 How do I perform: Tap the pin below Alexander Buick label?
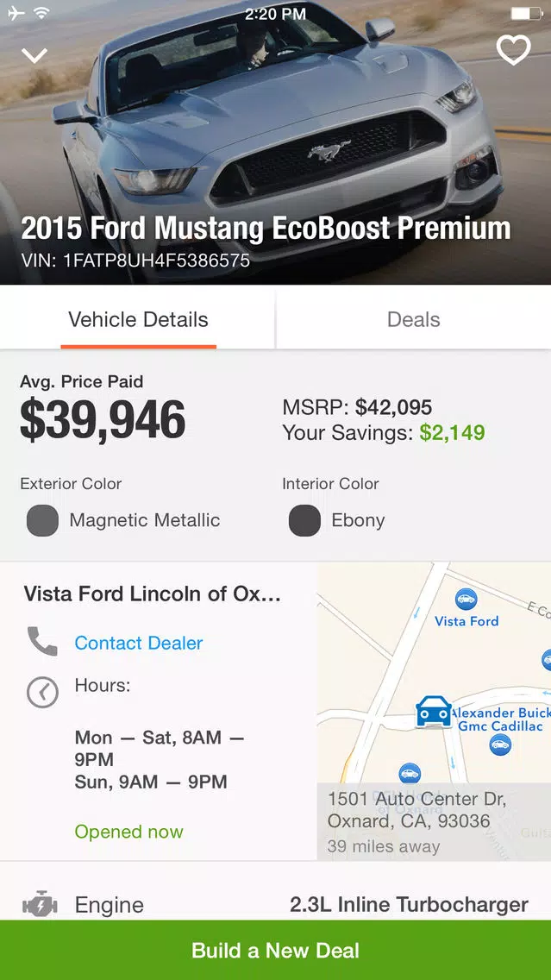(x=500, y=744)
